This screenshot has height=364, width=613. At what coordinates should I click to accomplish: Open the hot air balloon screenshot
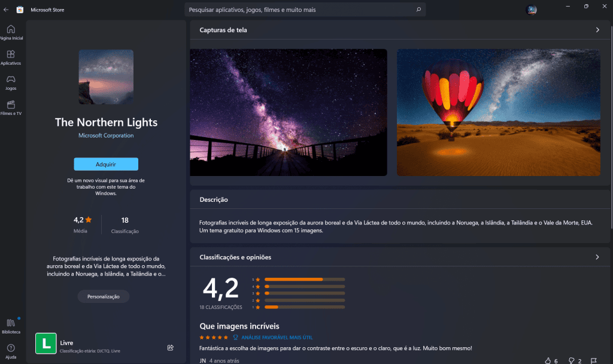click(499, 112)
